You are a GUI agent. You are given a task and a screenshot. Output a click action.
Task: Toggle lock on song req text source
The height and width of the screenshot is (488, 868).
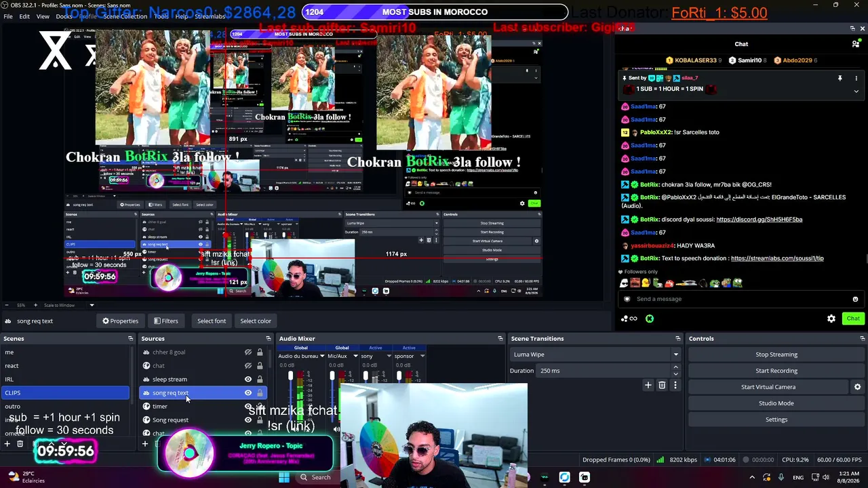pos(260,393)
